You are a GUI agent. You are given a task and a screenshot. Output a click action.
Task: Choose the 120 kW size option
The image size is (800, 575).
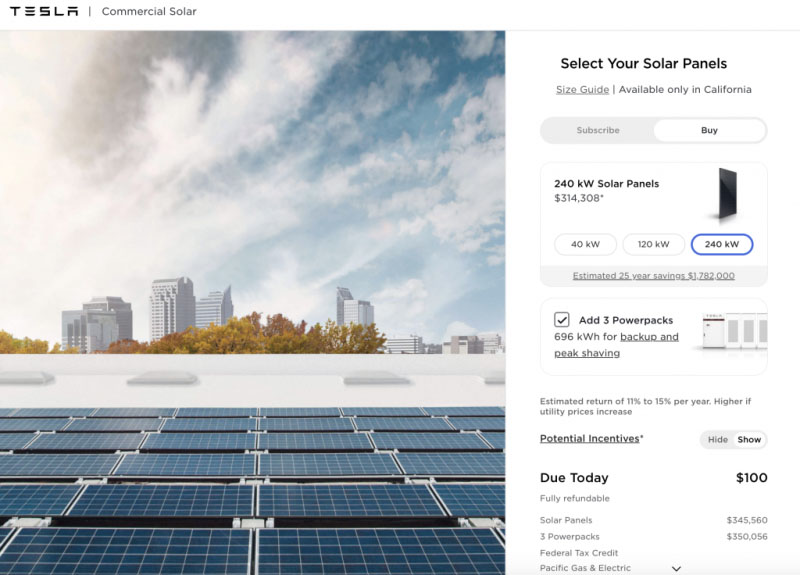coord(653,244)
